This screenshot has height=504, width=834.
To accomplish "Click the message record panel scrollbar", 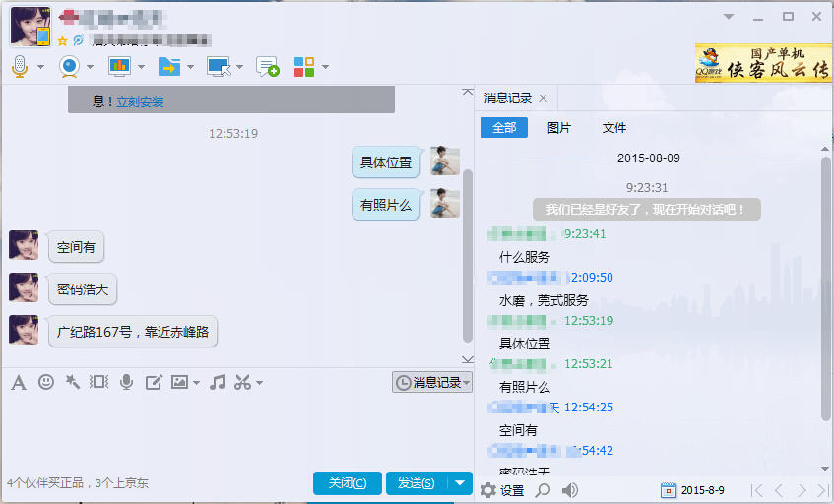I will click(x=826, y=295).
